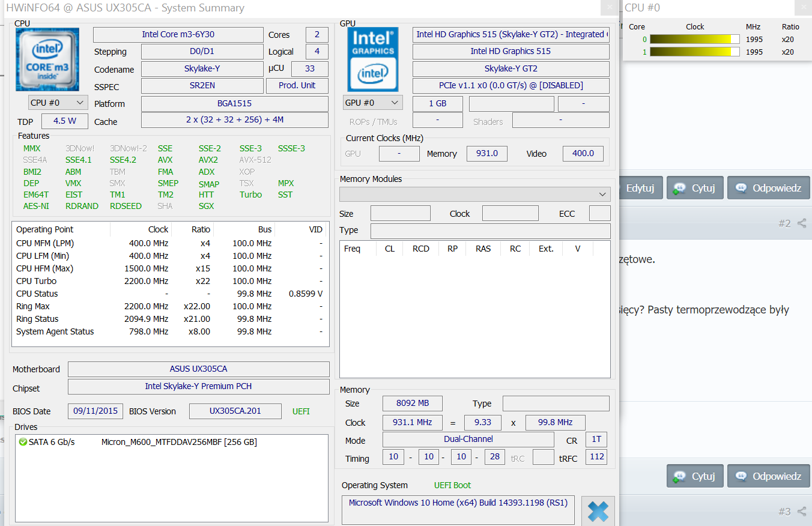Click the Micron_M600_MTFDDAV256MBF drive entry

pos(179,442)
